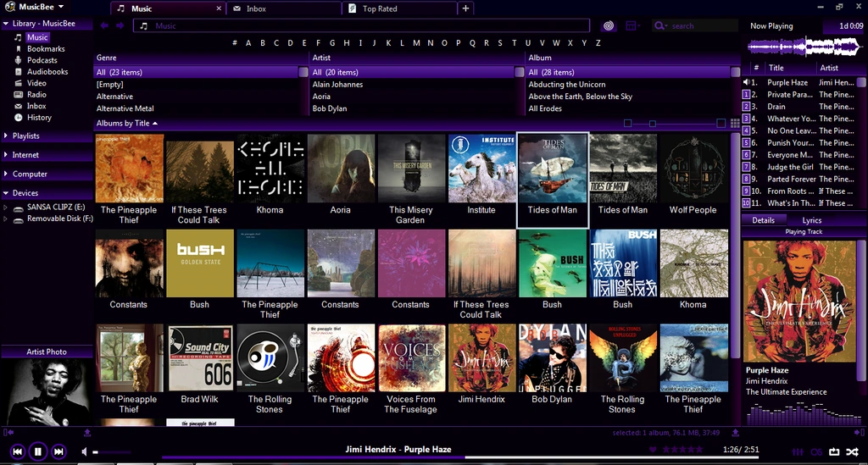Set the star rating for Purple Haze
The height and width of the screenshot is (465, 868).
coord(683,450)
